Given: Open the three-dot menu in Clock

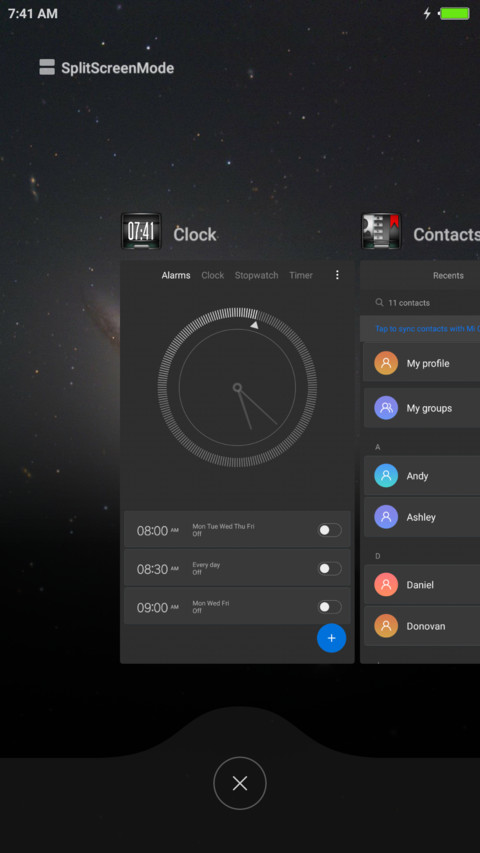Looking at the screenshot, I should [337, 275].
